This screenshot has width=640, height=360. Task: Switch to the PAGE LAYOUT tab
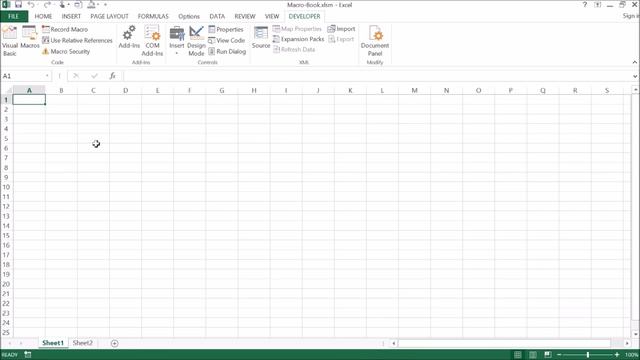click(109, 16)
